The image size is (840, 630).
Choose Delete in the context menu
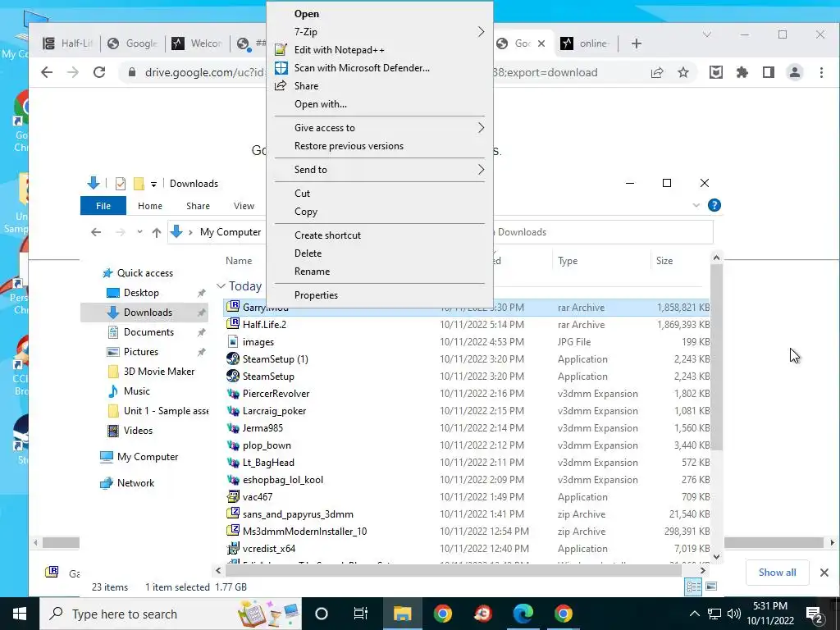click(308, 253)
